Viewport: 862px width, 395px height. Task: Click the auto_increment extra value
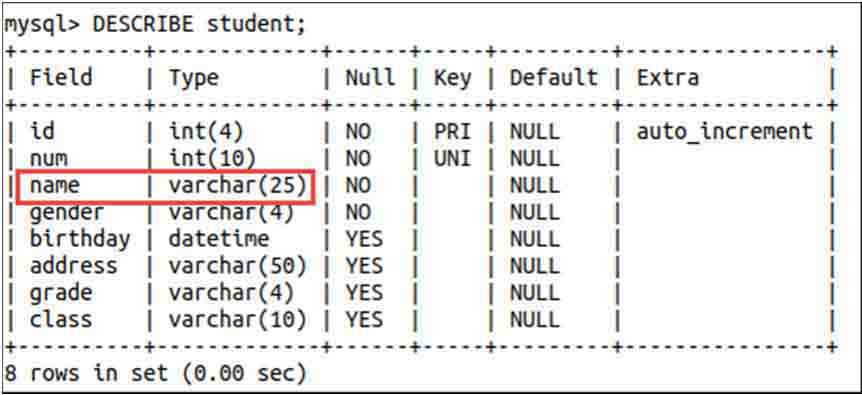[725, 132]
